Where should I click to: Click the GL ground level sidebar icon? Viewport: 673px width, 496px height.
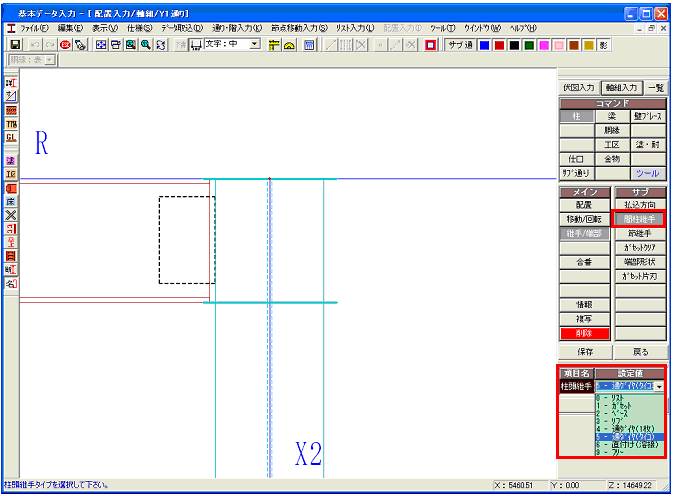point(11,138)
